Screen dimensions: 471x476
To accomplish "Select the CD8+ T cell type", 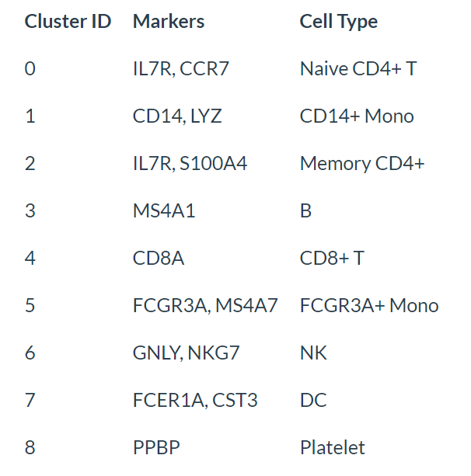I will click(332, 258).
